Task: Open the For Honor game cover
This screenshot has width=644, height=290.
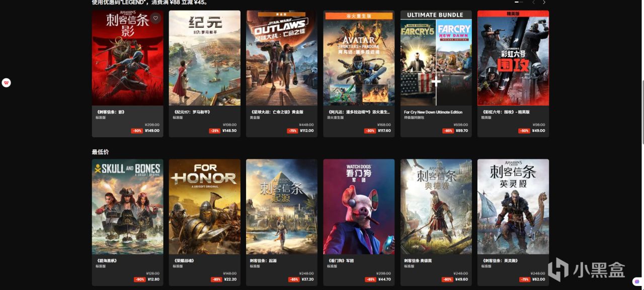Action: pos(205,207)
